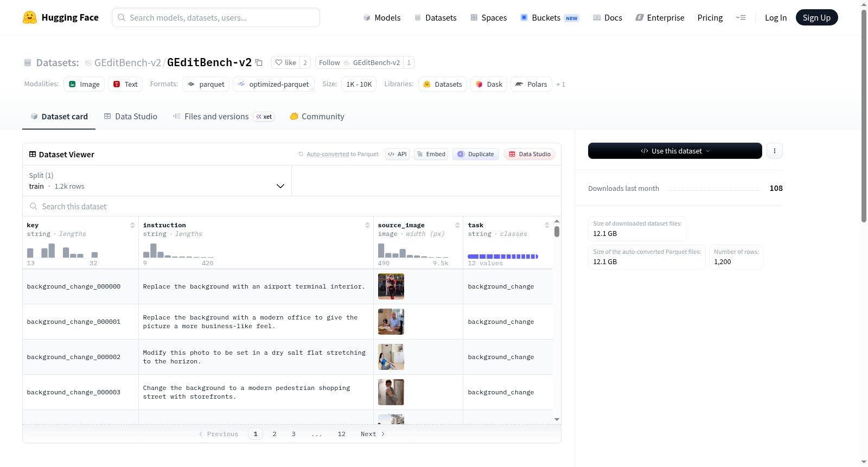Click the instruction column length histogram
Viewport: 868px width, 467px height.
pyautogui.click(x=178, y=251)
